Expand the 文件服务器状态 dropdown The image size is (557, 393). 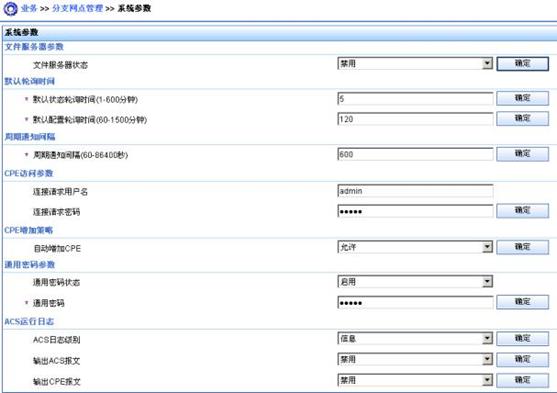415,64
